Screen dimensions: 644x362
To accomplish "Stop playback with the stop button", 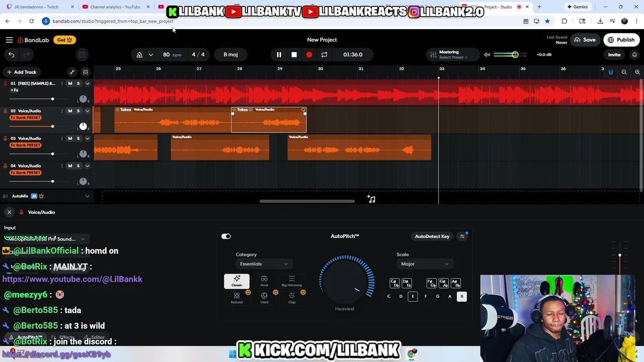I will 294,54.
